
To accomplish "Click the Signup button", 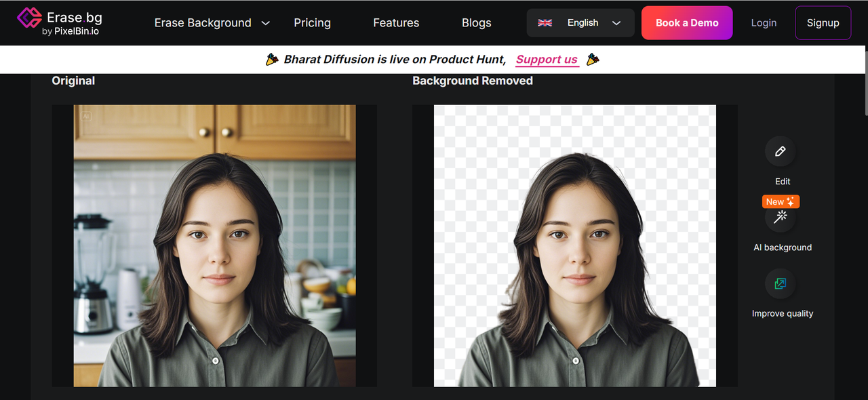I will [x=823, y=23].
